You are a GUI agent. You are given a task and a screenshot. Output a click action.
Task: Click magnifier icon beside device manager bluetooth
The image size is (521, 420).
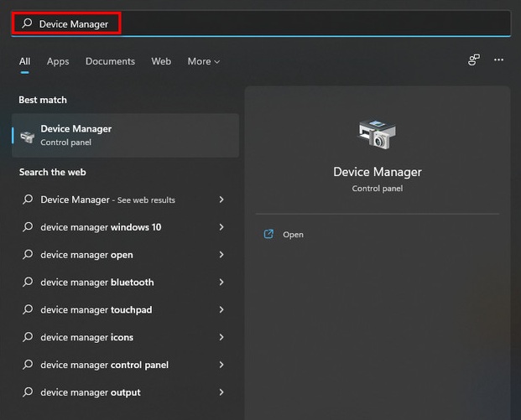click(x=28, y=283)
